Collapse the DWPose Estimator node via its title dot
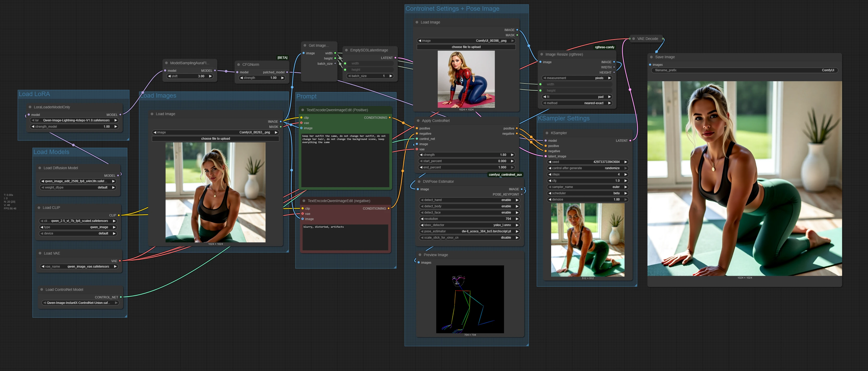Viewport: 868px width, 371px height. pos(419,182)
